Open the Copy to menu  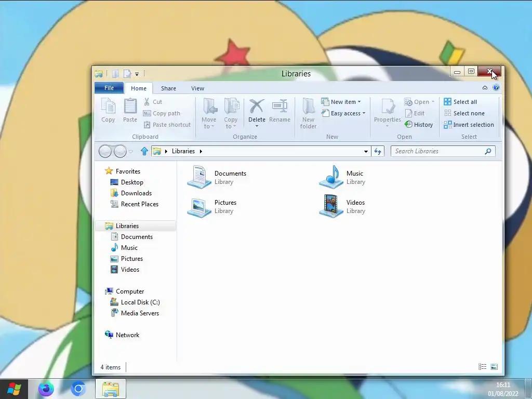tap(231, 113)
